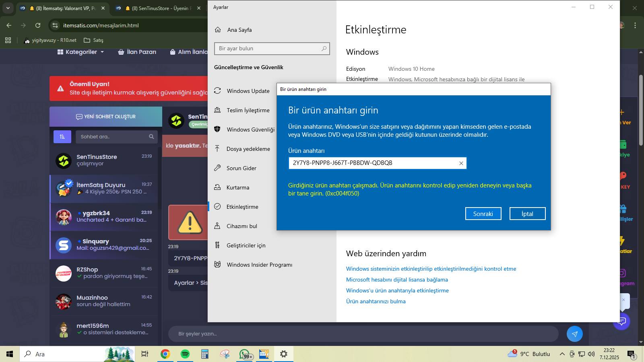
Task: Click the Bir ayar bulun search field
Action: (272, 49)
